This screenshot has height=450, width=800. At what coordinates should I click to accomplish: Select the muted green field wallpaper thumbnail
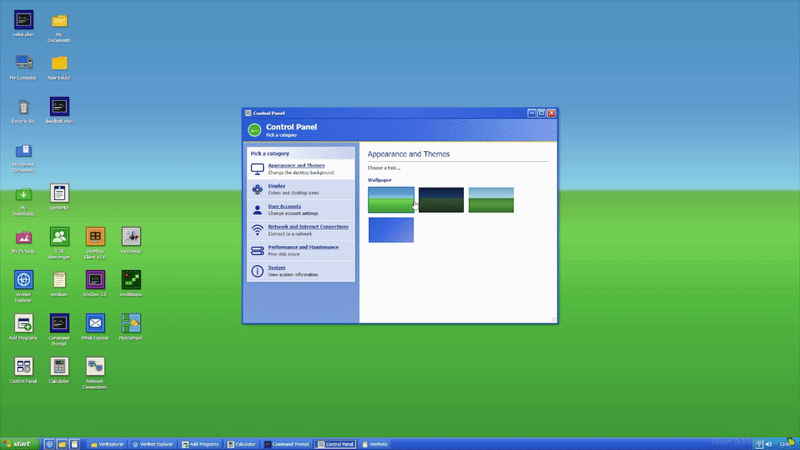[491, 199]
